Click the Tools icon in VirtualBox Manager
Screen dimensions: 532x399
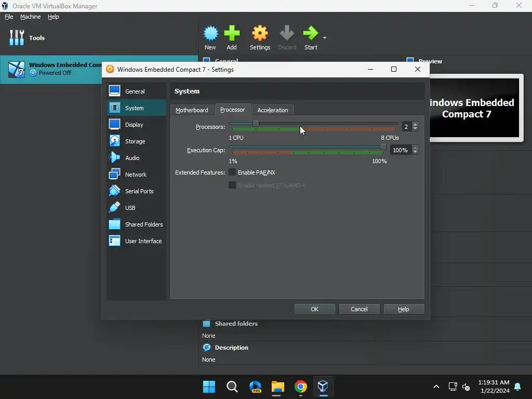pos(17,37)
